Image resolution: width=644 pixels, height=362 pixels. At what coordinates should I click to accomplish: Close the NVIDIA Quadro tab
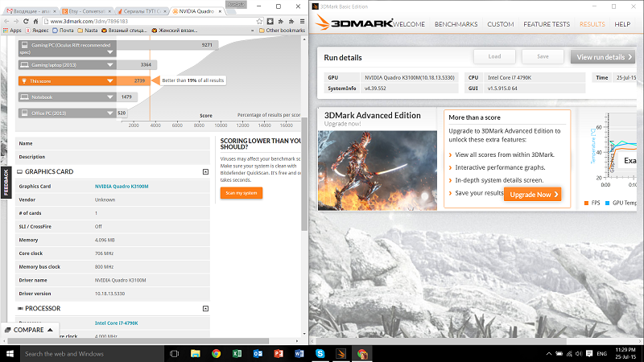[x=220, y=11]
